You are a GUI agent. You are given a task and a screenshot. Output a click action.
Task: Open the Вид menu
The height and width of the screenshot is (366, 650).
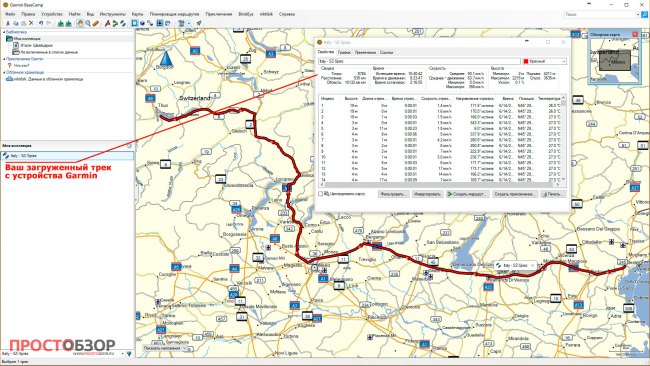pyautogui.click(x=90, y=14)
